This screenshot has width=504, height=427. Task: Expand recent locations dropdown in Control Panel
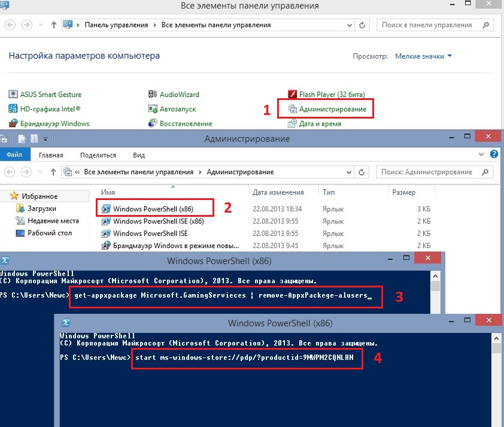[41, 25]
